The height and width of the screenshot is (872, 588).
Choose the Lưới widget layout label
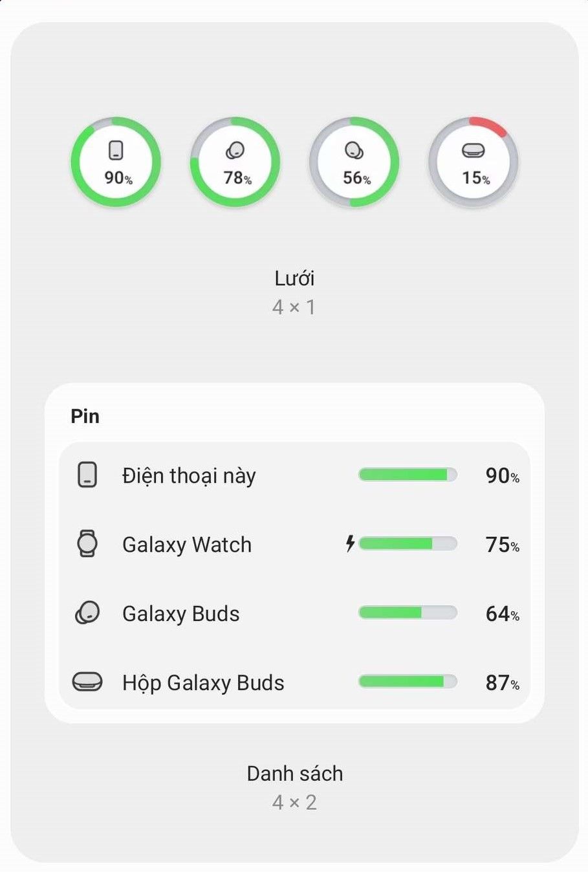(294, 278)
